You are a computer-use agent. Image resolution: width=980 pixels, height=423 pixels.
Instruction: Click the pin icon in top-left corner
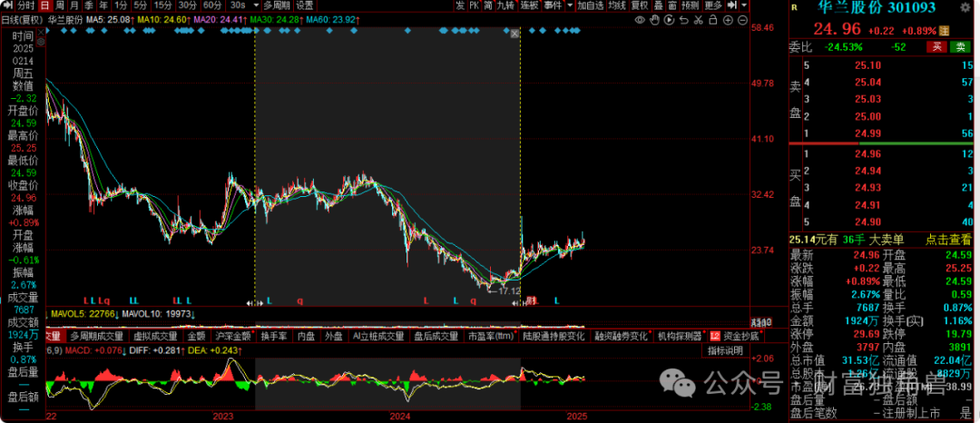tap(7, 5)
